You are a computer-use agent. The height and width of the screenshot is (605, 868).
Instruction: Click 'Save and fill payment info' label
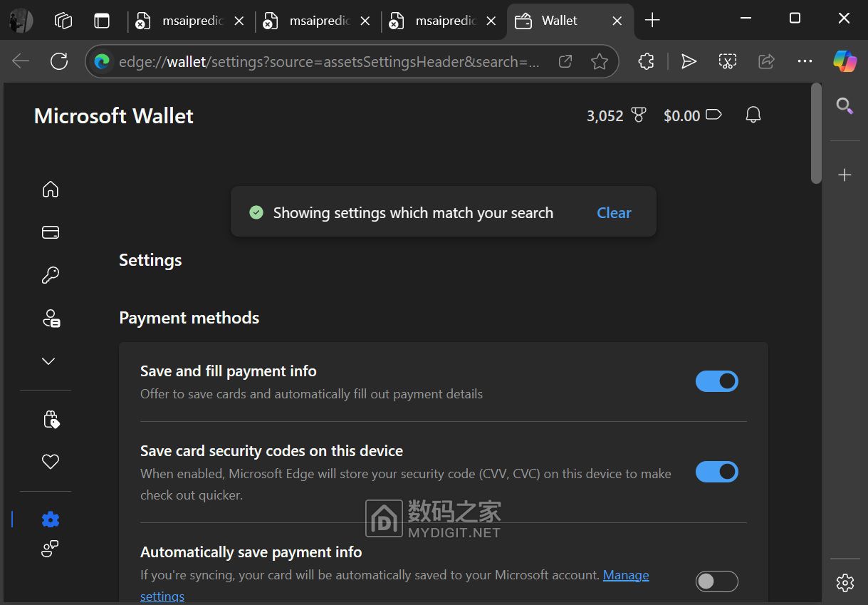point(229,371)
